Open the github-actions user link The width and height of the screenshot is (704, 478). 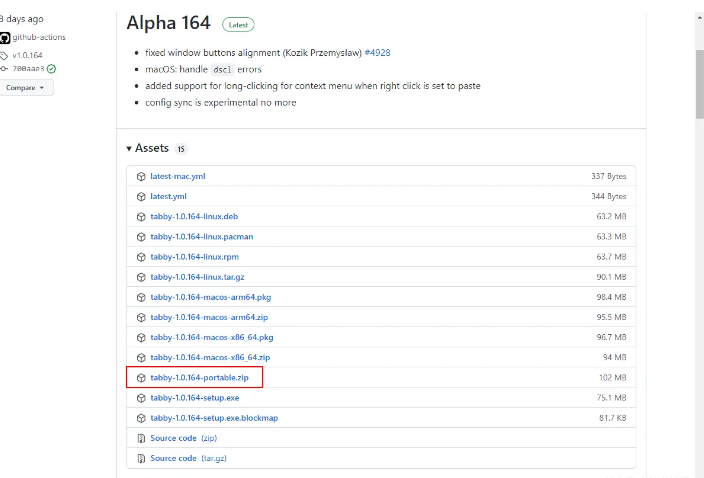[x=39, y=37]
